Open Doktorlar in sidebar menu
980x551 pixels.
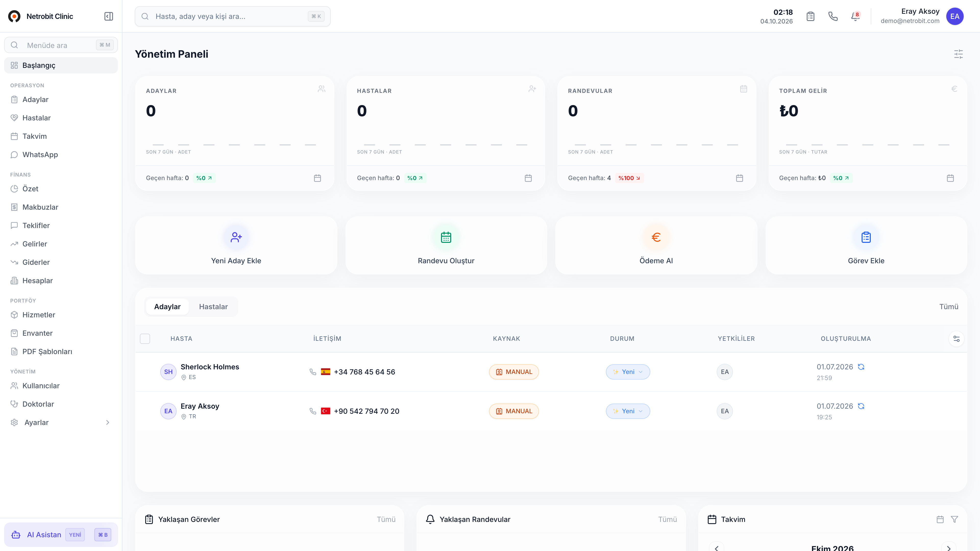coord(61,404)
